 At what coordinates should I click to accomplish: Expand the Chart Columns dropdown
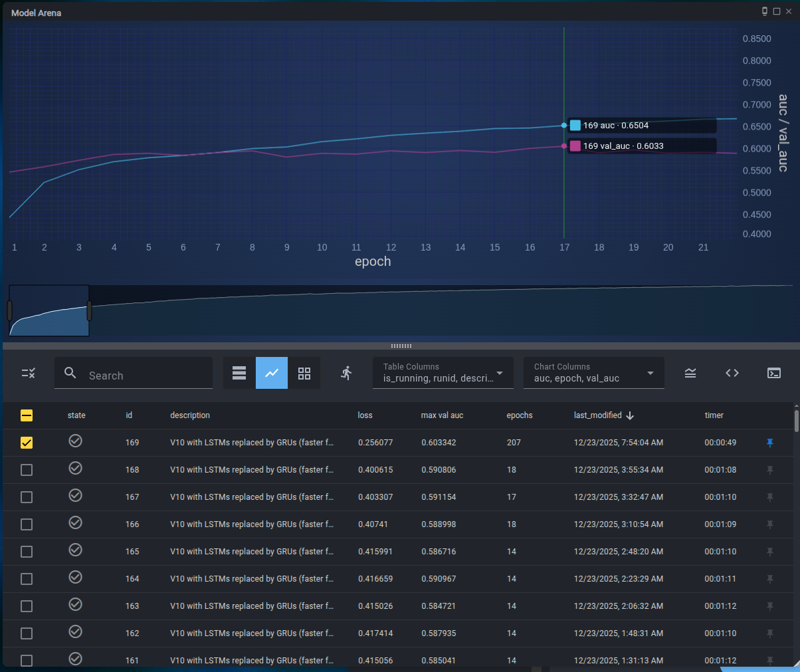594,373
